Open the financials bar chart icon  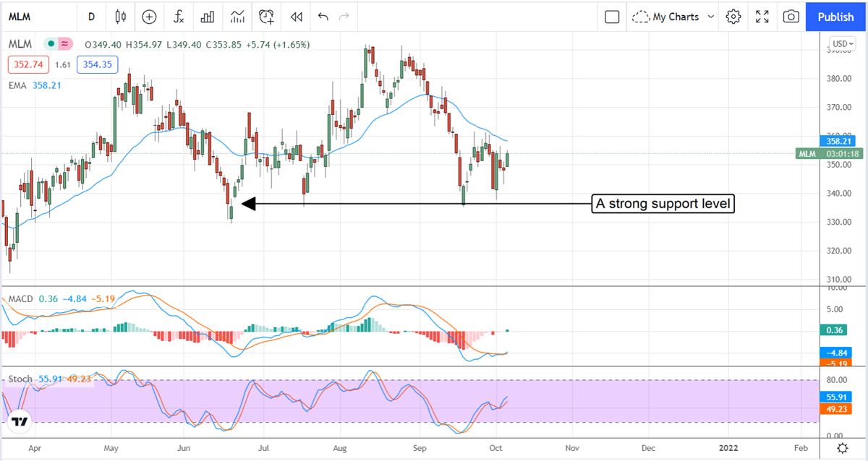point(208,16)
